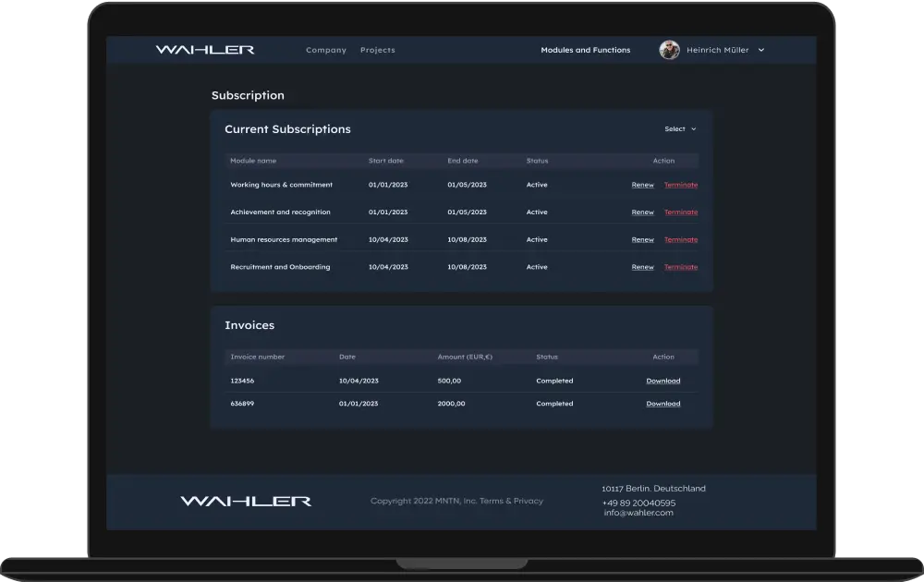This screenshot has height=582, width=924.
Task: Click the WAHLER logo in the header
Action: coord(206,49)
